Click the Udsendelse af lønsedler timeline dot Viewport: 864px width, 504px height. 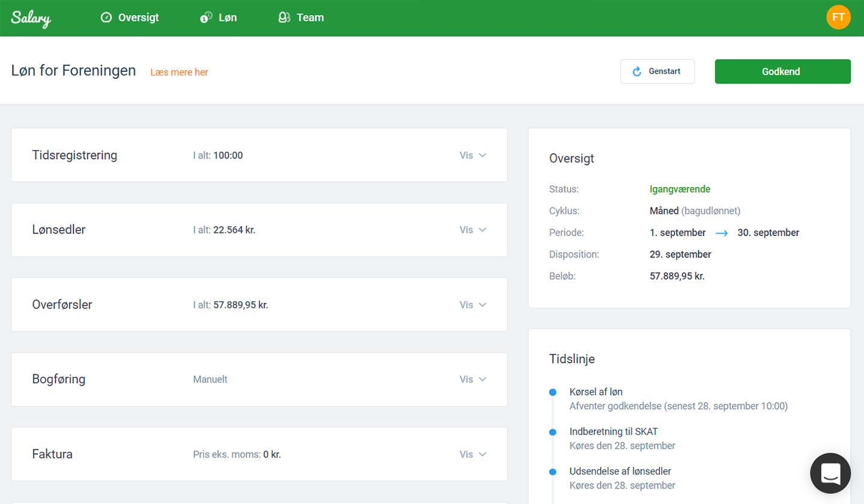click(553, 472)
